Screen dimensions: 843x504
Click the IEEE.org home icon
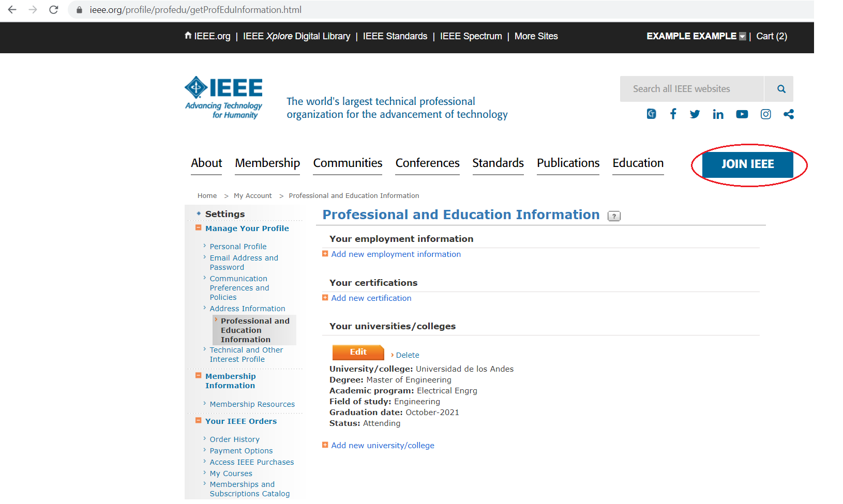188,36
